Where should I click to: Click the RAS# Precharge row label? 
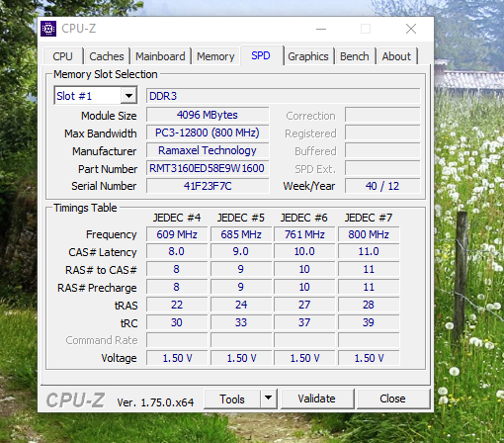point(97,288)
